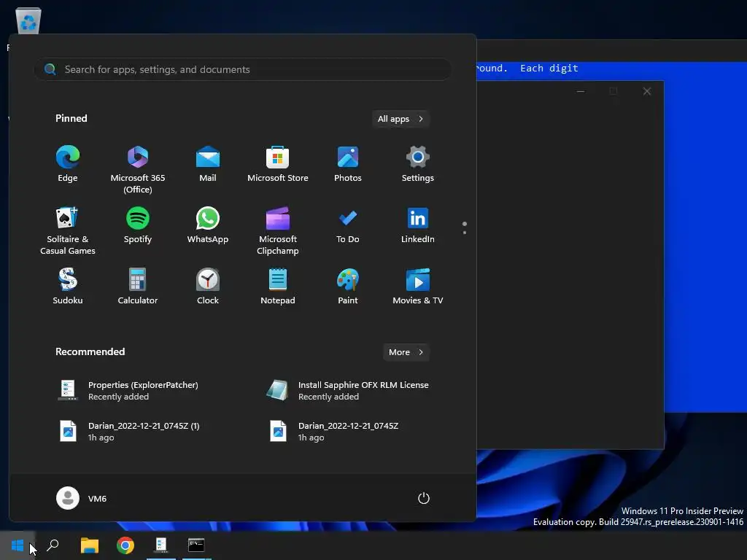Launch the Photos app

point(348,164)
